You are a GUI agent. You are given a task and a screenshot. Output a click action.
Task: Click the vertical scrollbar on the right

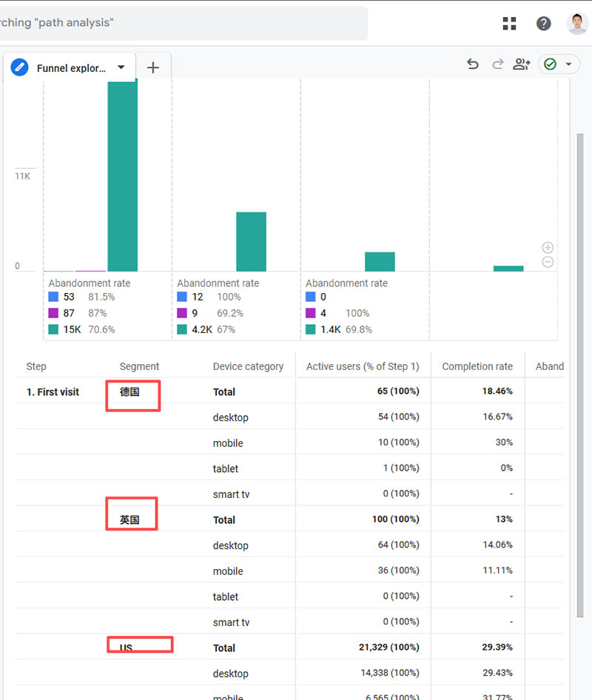580,370
